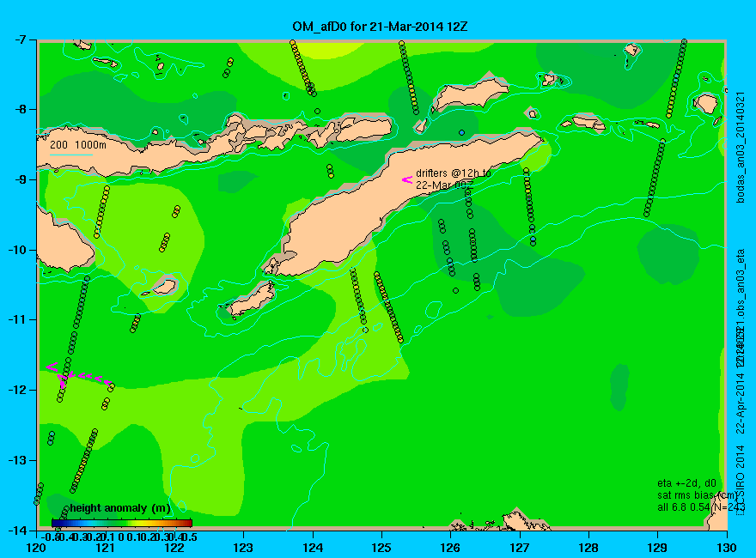The height and width of the screenshot is (558, 756).
Task: Click the green middle of the height anomaly colorbar
Action: point(122,523)
